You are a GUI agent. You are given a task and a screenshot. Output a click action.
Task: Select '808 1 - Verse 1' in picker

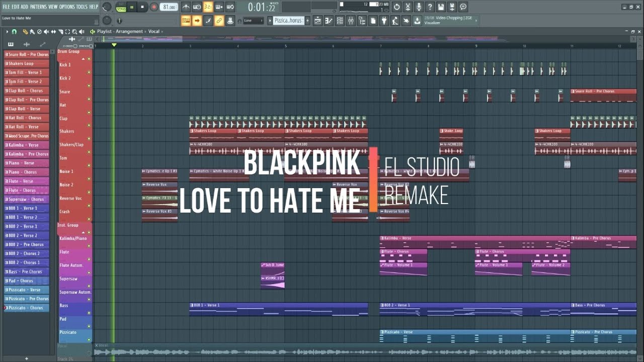pos(27,208)
